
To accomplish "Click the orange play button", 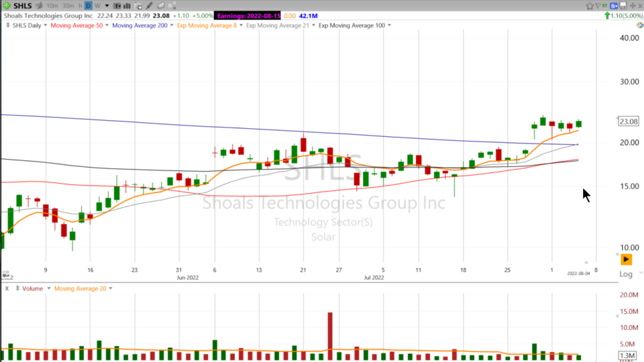I will pos(626,259).
